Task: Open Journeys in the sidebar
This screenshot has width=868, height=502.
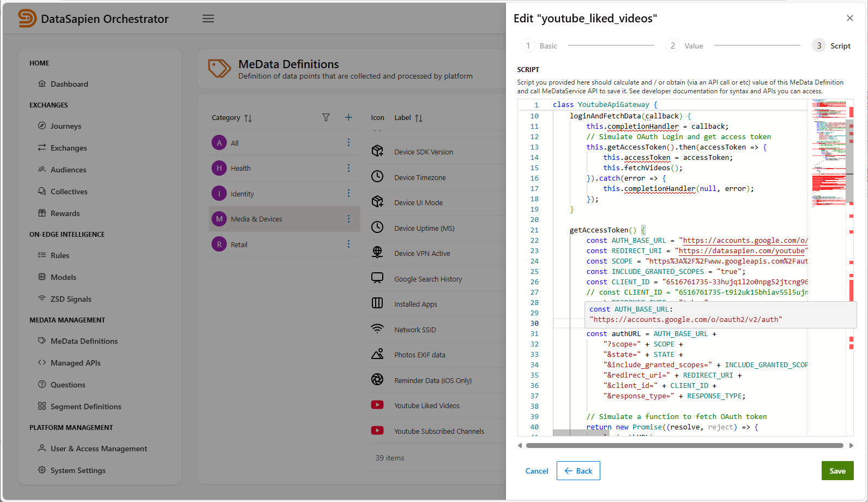Action: point(66,126)
